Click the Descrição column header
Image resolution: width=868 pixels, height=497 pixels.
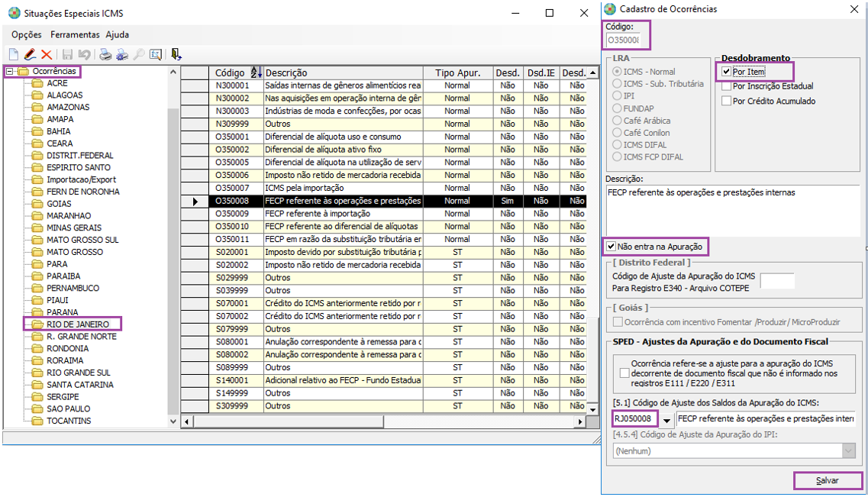tap(344, 73)
